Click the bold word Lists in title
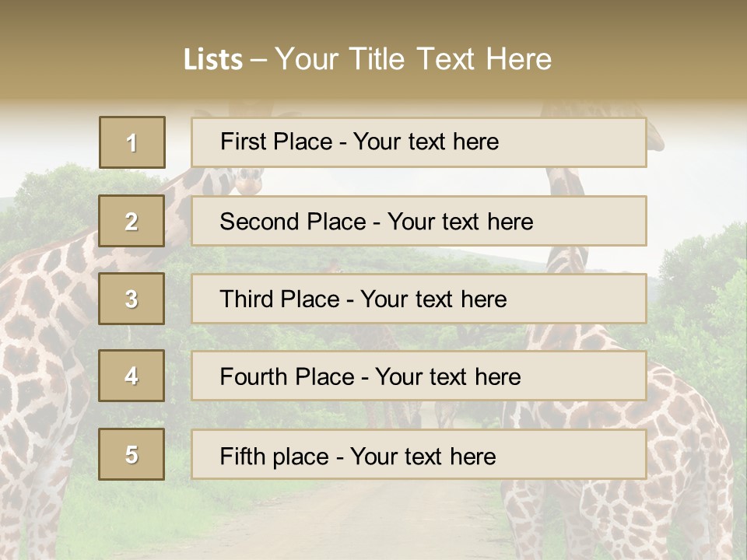 click(x=213, y=60)
